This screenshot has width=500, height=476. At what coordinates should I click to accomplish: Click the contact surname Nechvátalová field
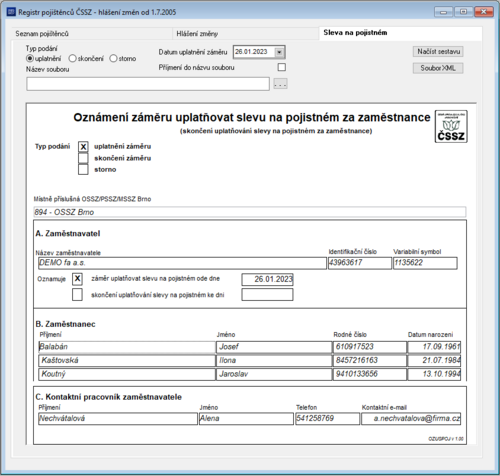118,419
